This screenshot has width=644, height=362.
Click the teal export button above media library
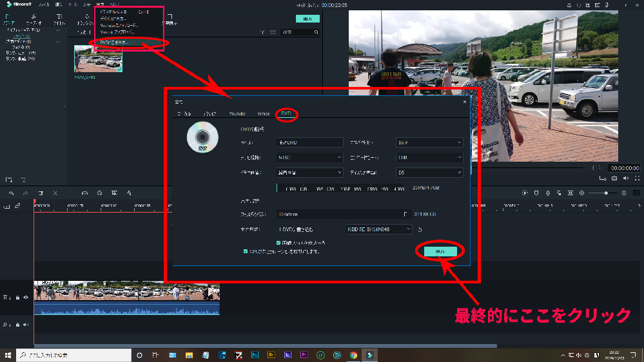[x=307, y=19]
